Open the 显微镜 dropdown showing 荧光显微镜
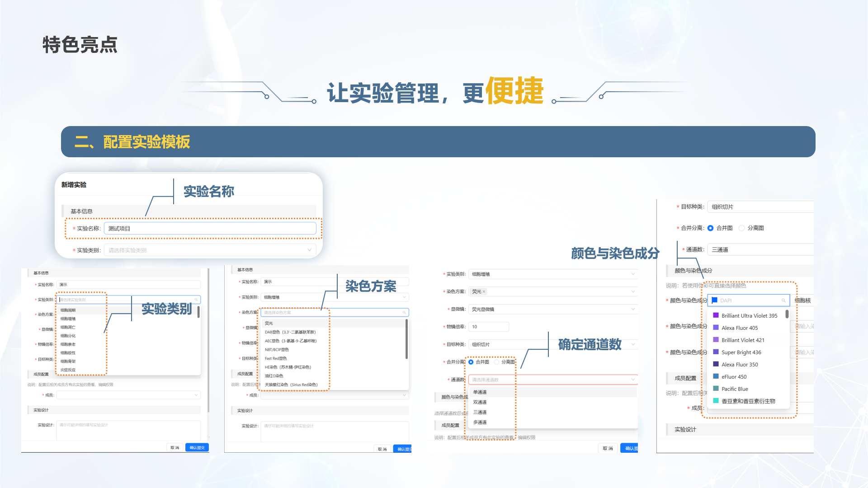 click(x=553, y=309)
